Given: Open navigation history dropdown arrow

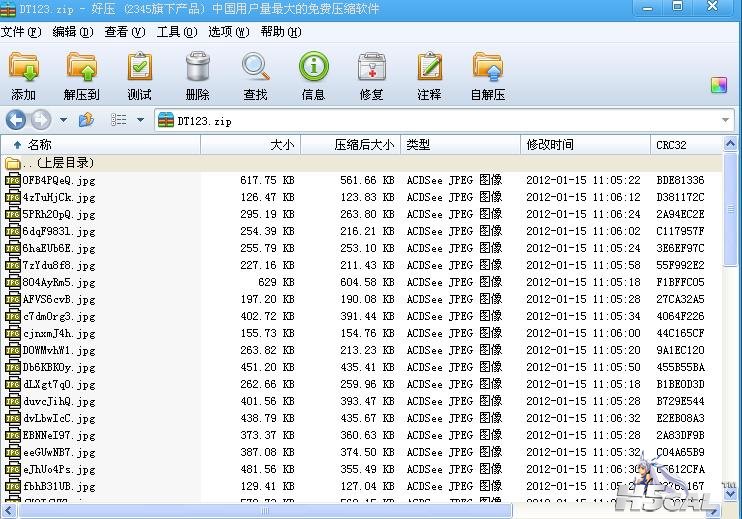Looking at the screenshot, I should [x=63, y=120].
